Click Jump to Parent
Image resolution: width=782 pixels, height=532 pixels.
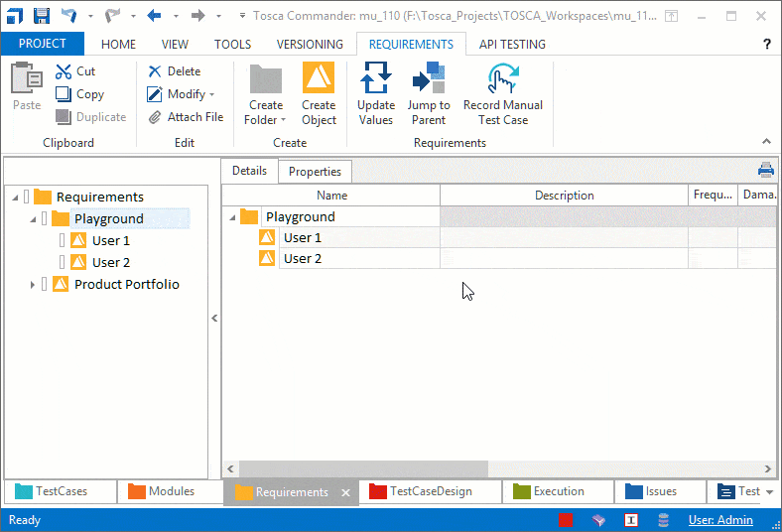click(429, 94)
